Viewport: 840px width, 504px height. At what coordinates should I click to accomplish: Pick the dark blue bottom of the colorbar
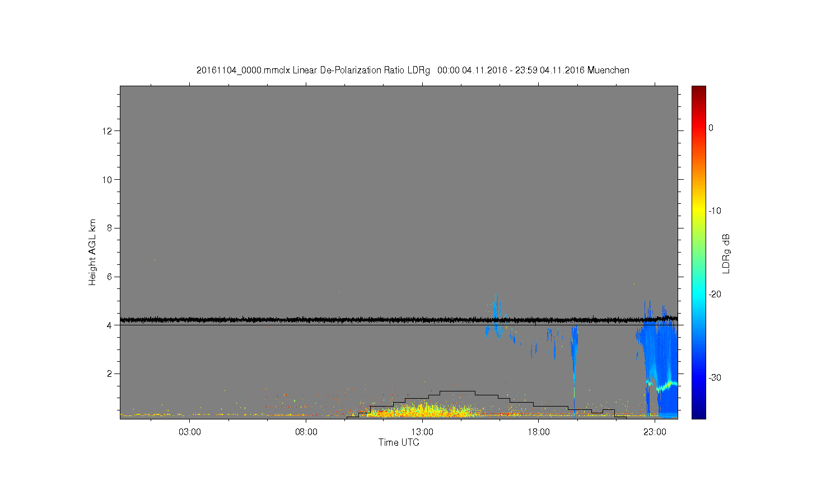tap(699, 414)
